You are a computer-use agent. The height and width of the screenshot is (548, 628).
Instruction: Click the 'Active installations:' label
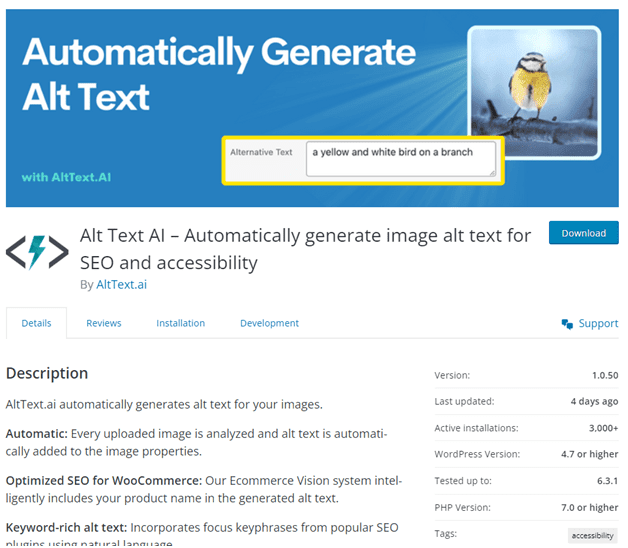(476, 428)
